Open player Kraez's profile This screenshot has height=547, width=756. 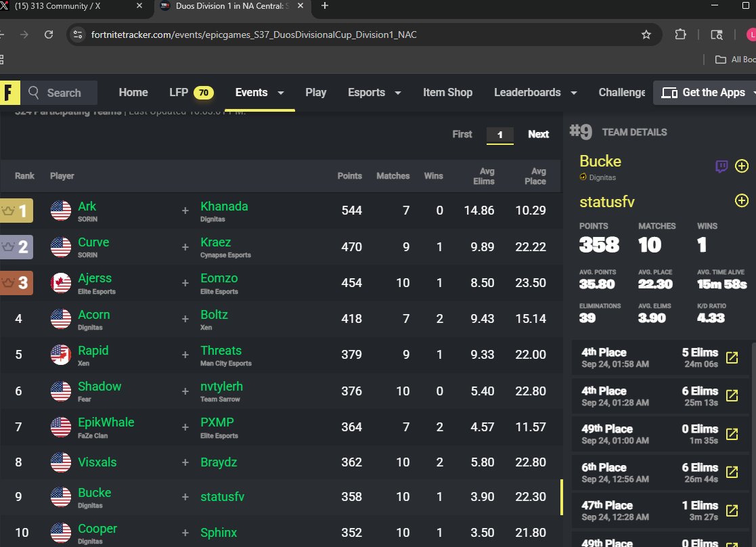[x=215, y=242]
